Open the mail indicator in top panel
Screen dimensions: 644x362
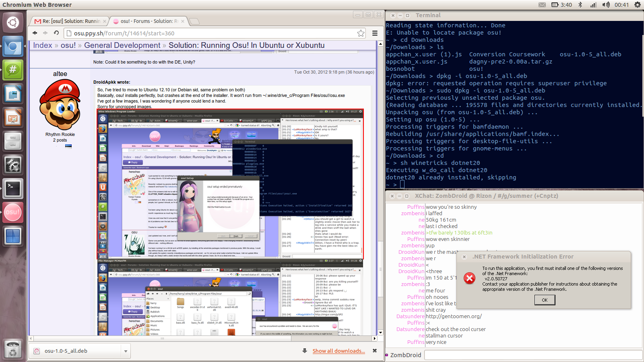(x=542, y=5)
